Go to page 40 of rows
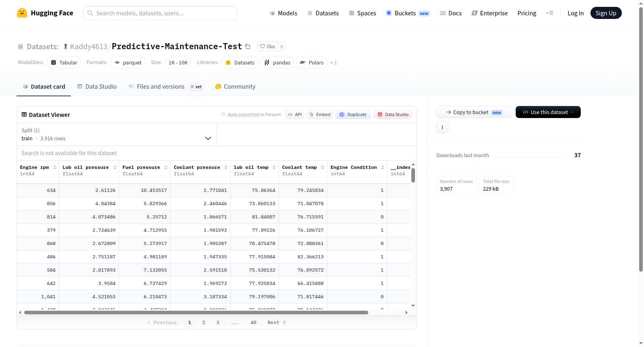 253,322
